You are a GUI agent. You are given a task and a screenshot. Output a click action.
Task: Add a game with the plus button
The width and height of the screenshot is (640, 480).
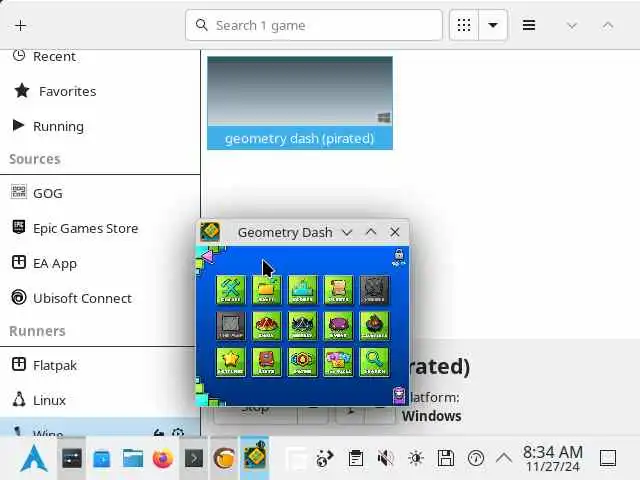pyautogui.click(x=20, y=25)
